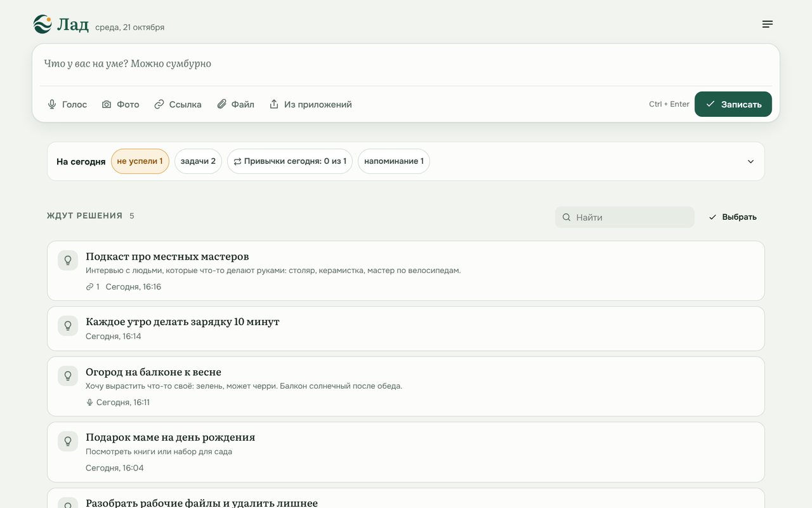812x508 pixels.
Task: Click lightbulb icon on Подкаст про местных мастеров
Action: point(68,260)
